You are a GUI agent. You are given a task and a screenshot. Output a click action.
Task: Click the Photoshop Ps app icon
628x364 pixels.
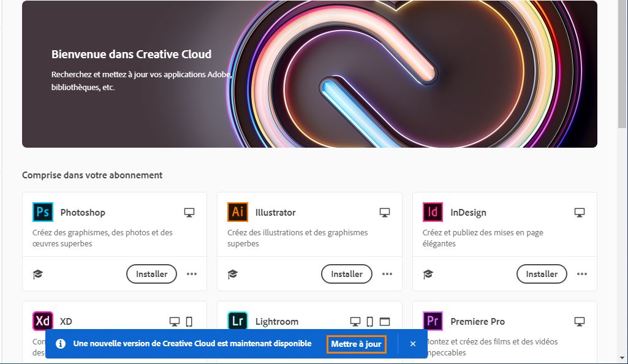click(42, 212)
